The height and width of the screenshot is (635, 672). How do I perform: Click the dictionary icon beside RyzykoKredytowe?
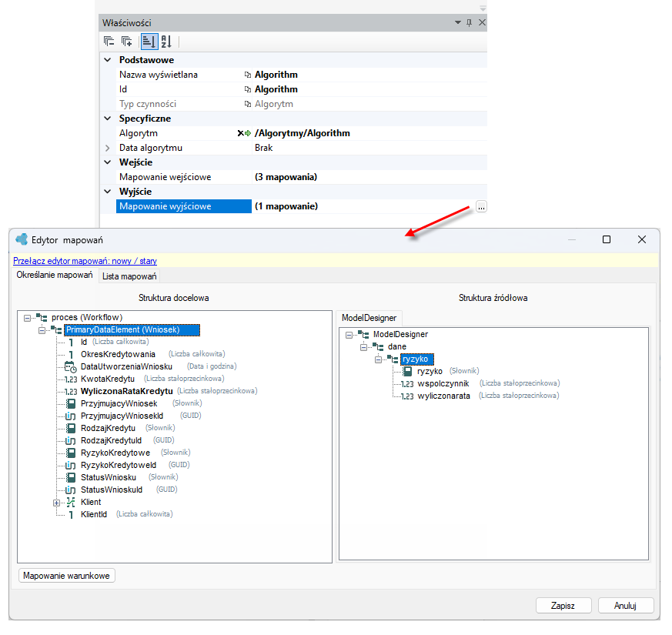pyautogui.click(x=71, y=453)
